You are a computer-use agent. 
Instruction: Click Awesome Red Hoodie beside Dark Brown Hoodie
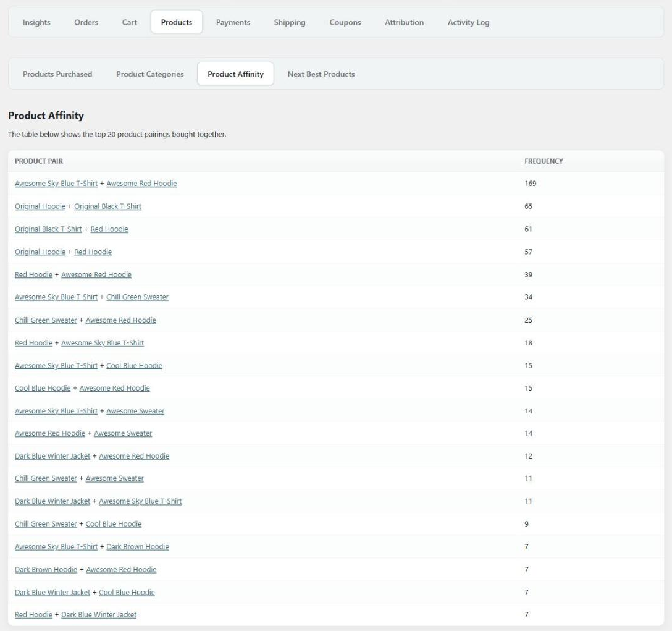tap(121, 570)
